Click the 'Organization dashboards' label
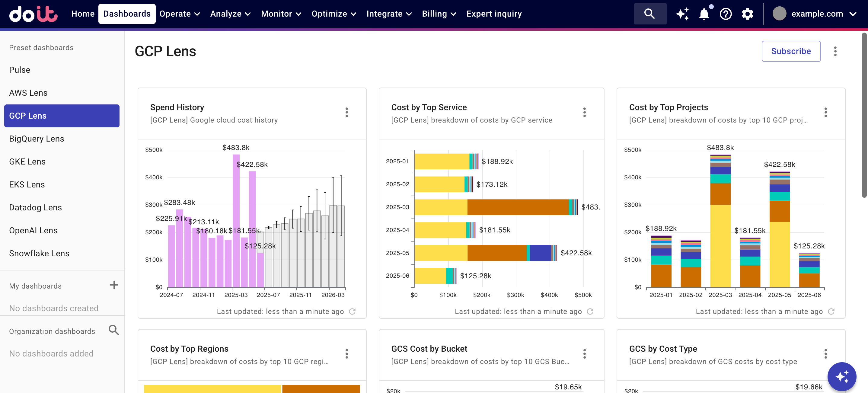This screenshot has width=868, height=393. [52, 331]
